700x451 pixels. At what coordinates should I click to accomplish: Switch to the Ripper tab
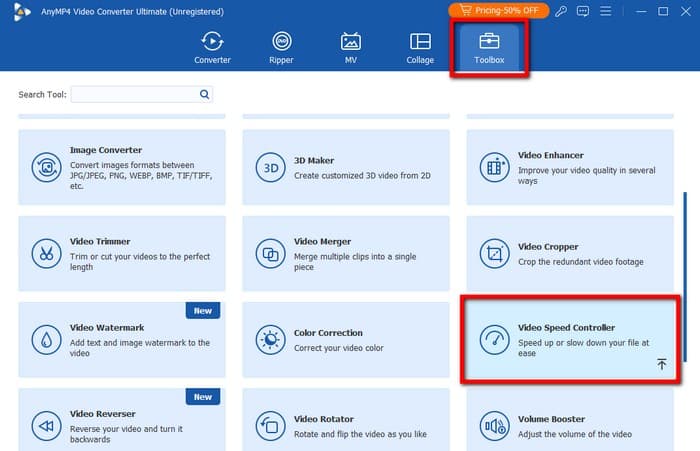click(281, 48)
